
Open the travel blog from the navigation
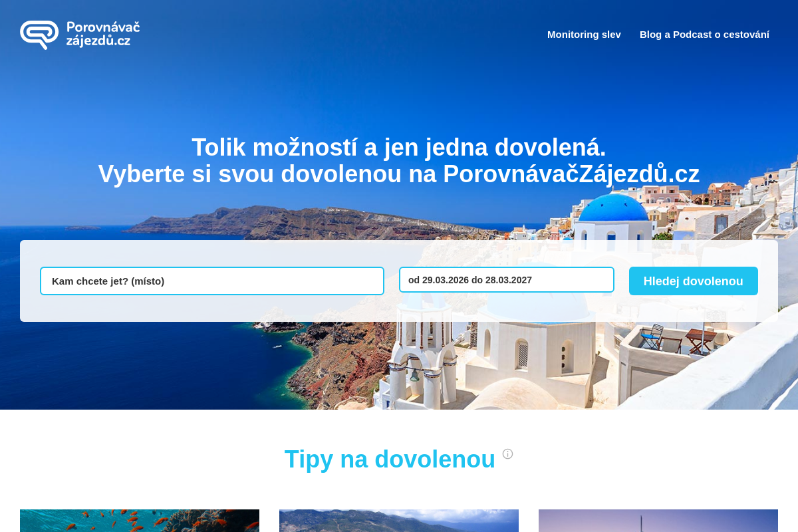coord(704,35)
